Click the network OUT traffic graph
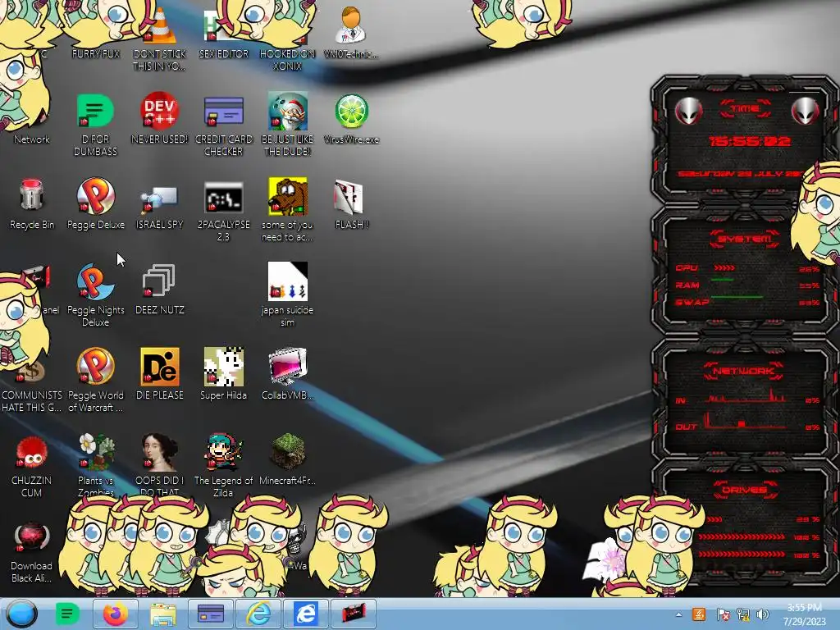 pyautogui.click(x=746, y=421)
